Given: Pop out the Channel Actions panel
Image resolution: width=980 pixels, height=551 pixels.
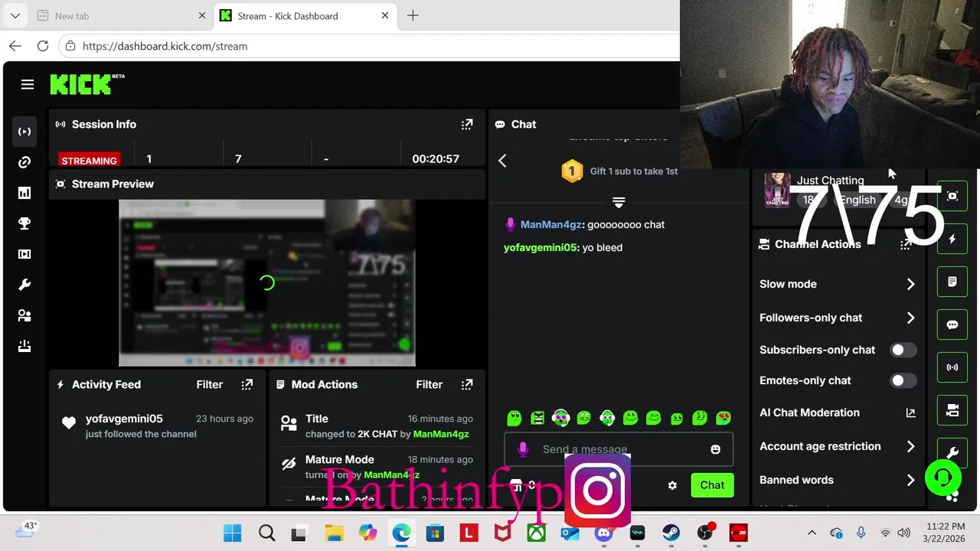Looking at the screenshot, I should point(906,244).
